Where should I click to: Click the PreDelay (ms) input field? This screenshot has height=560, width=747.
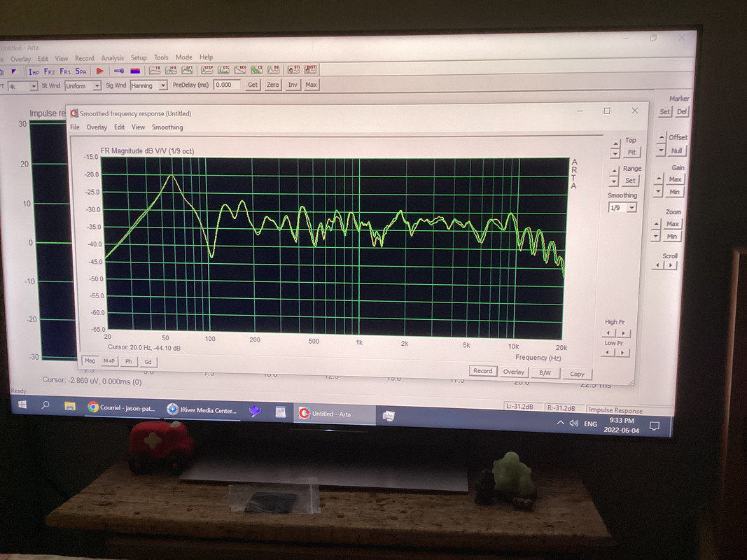click(227, 85)
